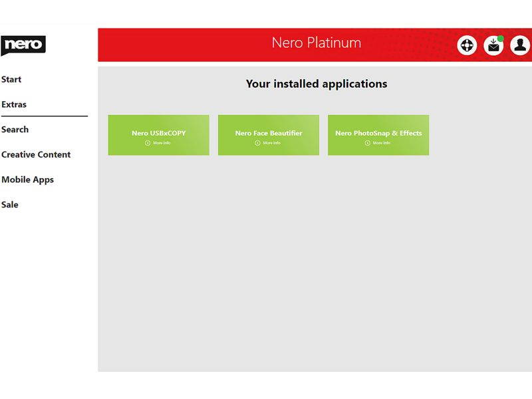Screen dimensions: 532x399
Task: Open the Extras section
Action: click(x=15, y=104)
